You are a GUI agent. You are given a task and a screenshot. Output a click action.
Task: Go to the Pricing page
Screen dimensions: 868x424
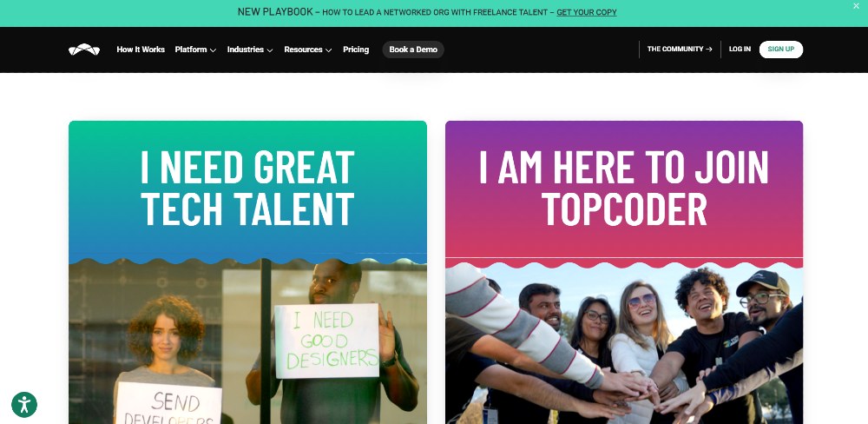point(356,50)
